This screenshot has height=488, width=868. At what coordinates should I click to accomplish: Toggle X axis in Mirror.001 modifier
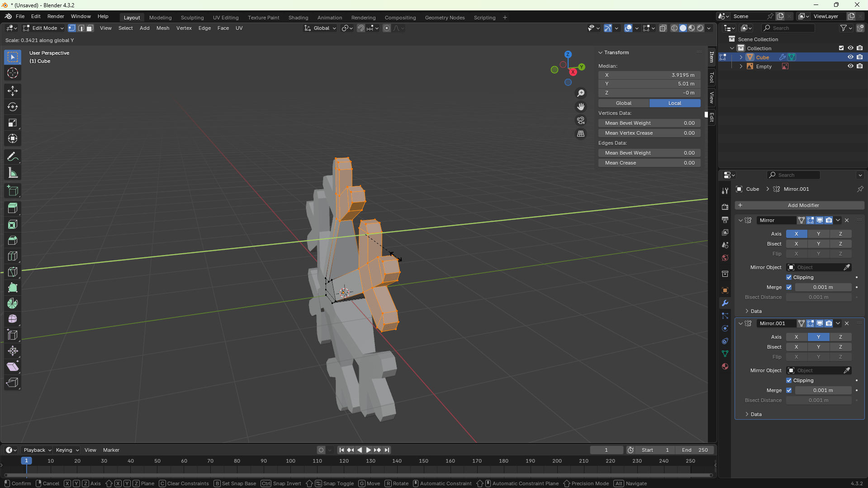[796, 337]
